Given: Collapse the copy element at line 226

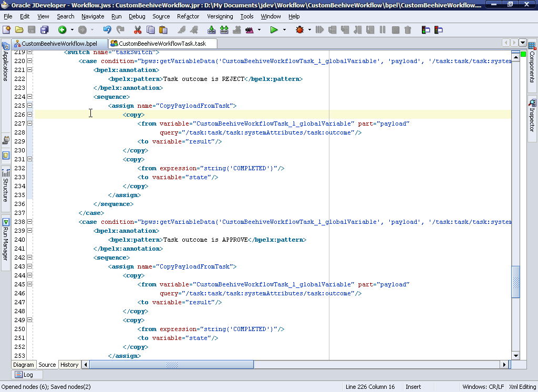Looking at the screenshot, I should point(30,115).
